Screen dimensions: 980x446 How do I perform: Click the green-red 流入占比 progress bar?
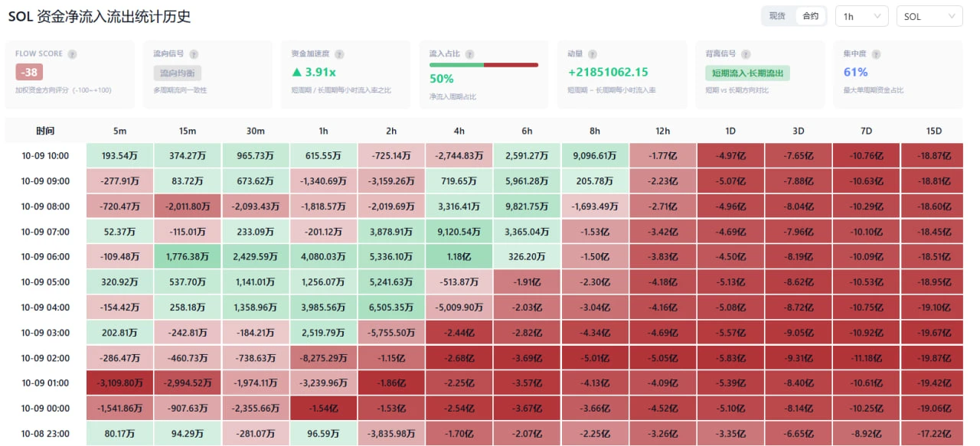(x=484, y=65)
